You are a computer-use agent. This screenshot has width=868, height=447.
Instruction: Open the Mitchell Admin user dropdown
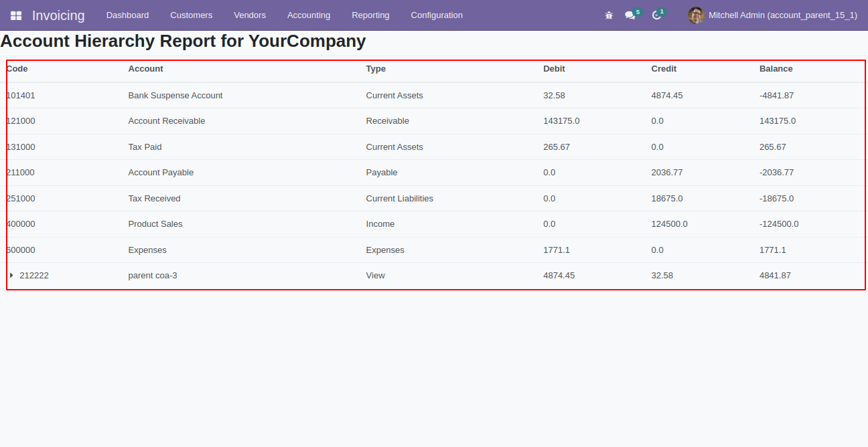coord(772,15)
